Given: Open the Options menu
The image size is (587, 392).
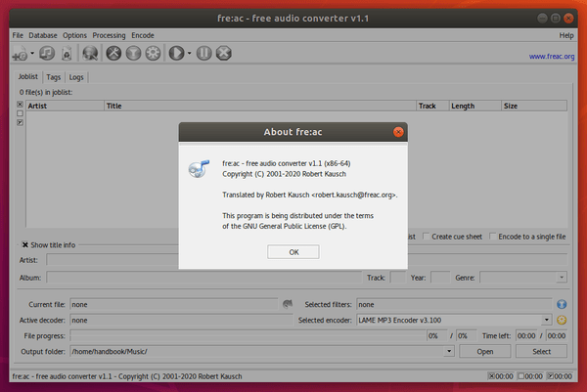Looking at the screenshot, I should (74, 35).
